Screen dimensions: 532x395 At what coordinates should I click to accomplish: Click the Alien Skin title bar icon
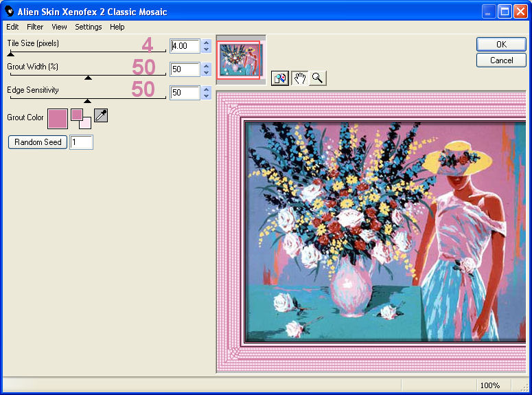9,11
